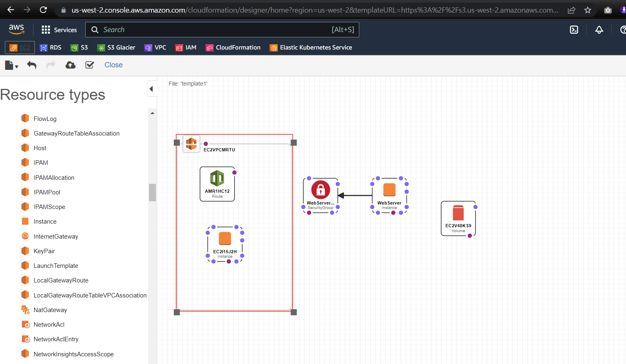Undo the last Designer action
Screen dimensions: 626x364
click(32, 65)
